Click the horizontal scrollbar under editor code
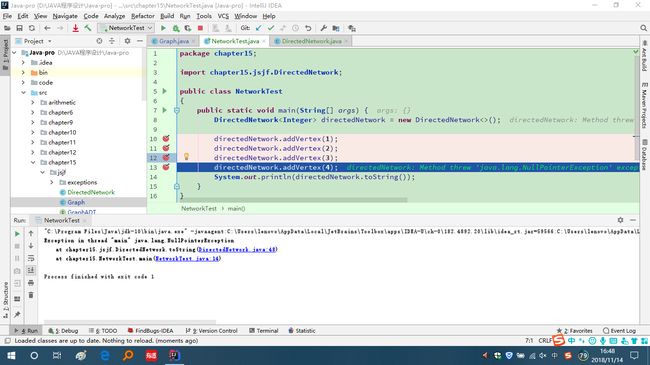The image size is (650, 365). coord(292,200)
